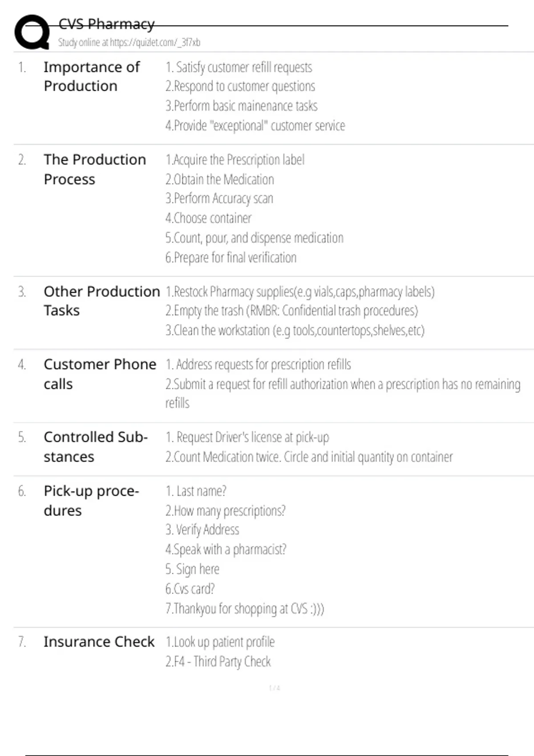Click 'Satisfy customer refill requests' line
This screenshot has width=534, height=756.
239,68
